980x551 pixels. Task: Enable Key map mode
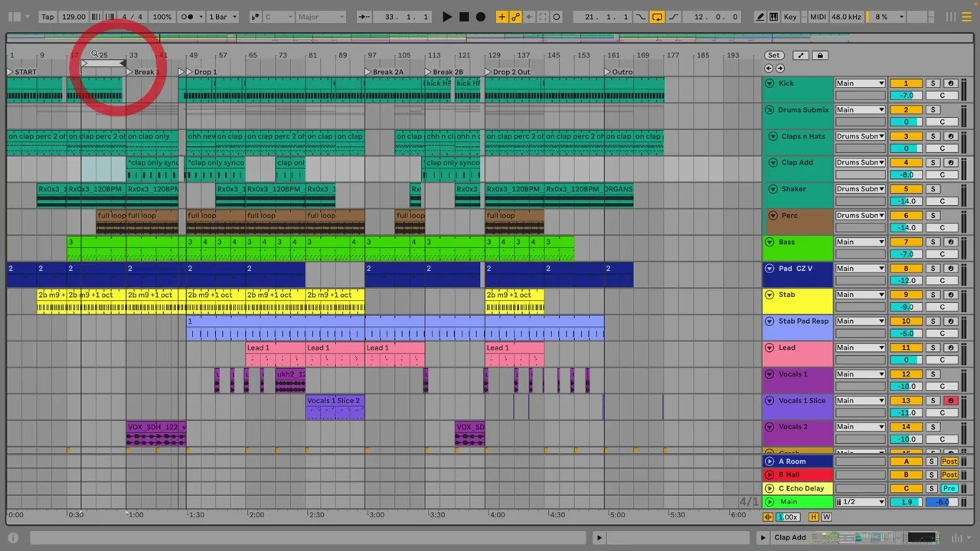click(790, 17)
